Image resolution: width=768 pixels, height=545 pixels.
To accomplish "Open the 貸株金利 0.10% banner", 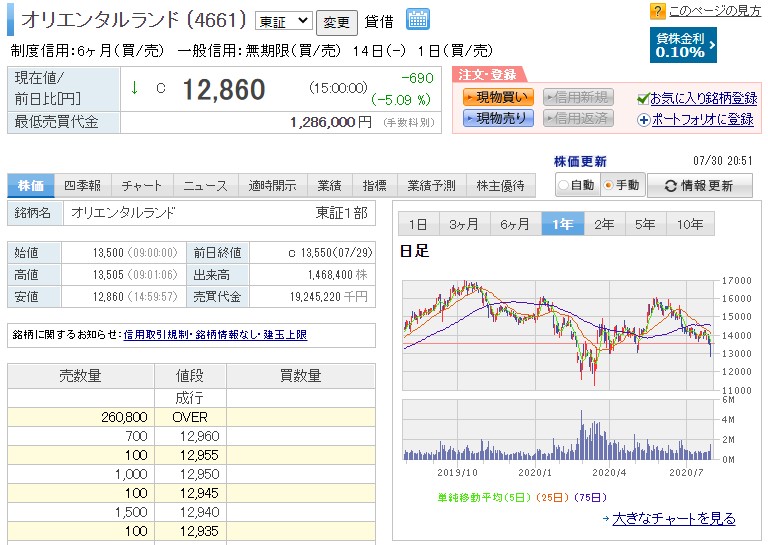I will click(683, 45).
